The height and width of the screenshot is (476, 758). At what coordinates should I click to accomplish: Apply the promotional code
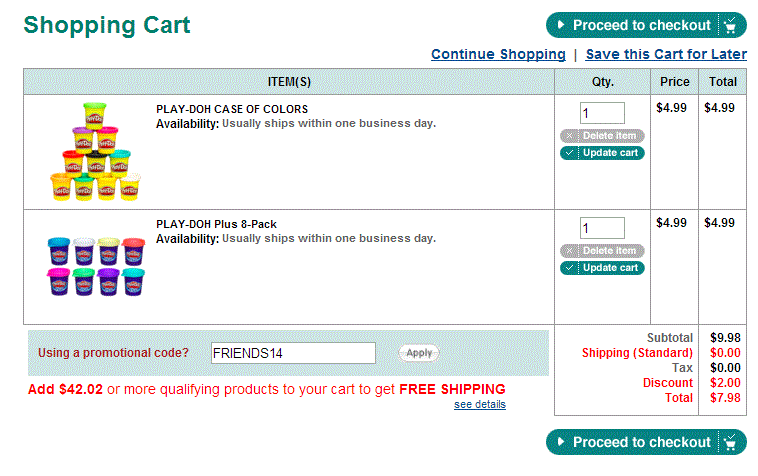pyautogui.click(x=419, y=353)
